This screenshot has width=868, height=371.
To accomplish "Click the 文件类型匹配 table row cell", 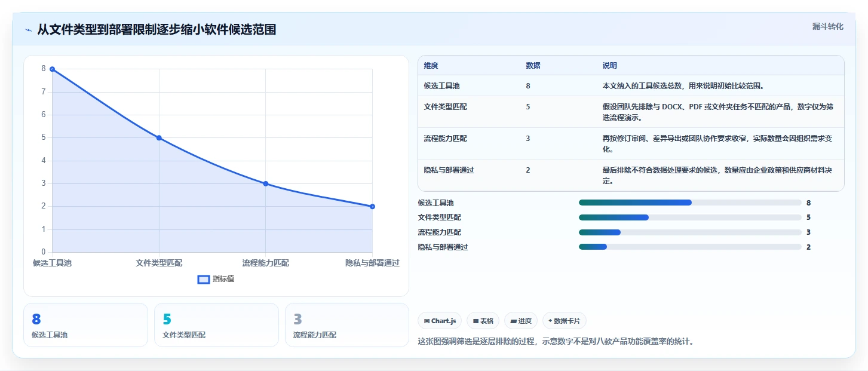I will [446, 107].
